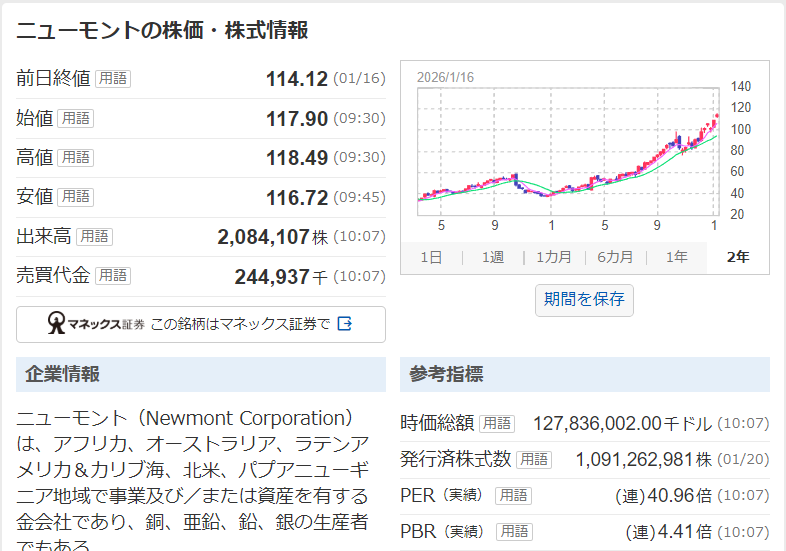The image size is (786, 551).
Task: Open 用語 glossary badge next to 発行済株式数
Action: click(534, 459)
